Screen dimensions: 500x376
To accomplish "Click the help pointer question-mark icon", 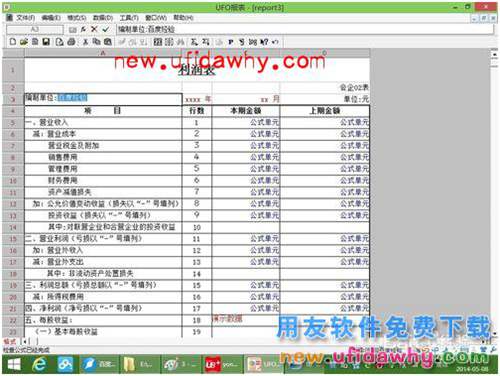I will click(264, 42).
